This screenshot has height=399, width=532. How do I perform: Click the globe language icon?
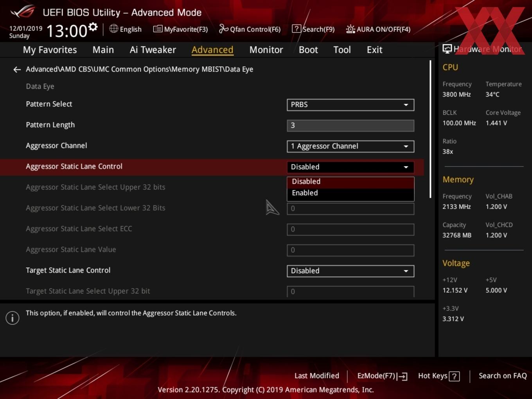point(114,29)
